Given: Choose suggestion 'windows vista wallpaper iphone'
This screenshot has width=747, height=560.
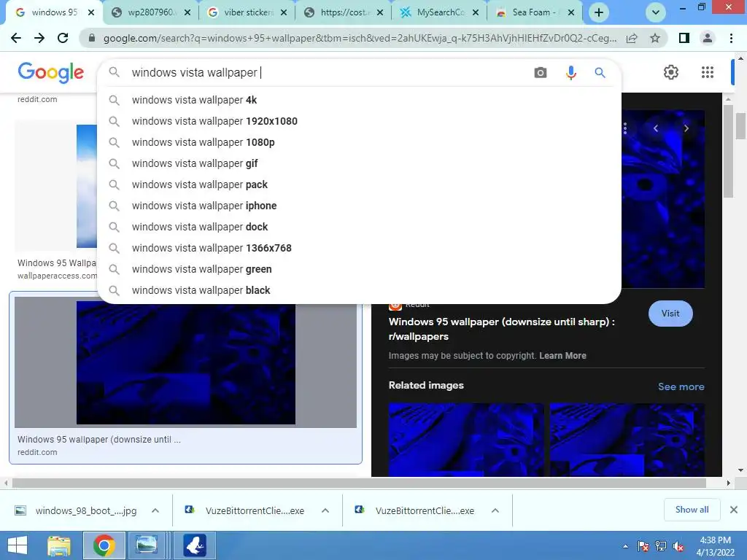Looking at the screenshot, I should [359, 206].
